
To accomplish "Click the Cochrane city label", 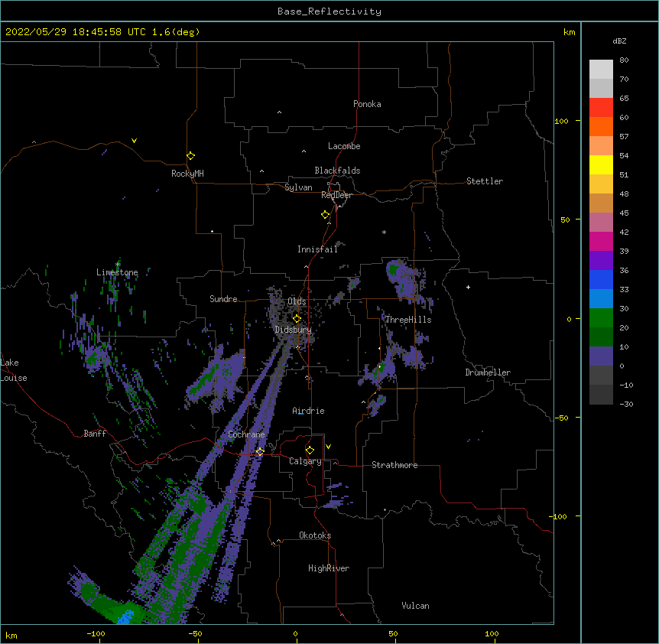I will pyautogui.click(x=246, y=434).
